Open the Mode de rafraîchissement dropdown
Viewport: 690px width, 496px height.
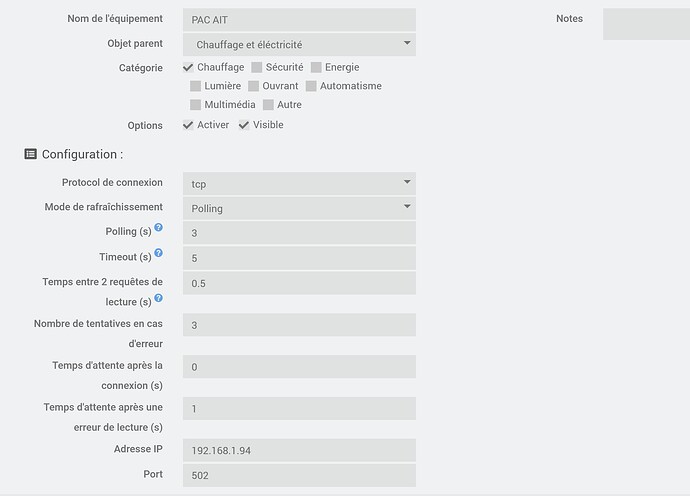299,208
